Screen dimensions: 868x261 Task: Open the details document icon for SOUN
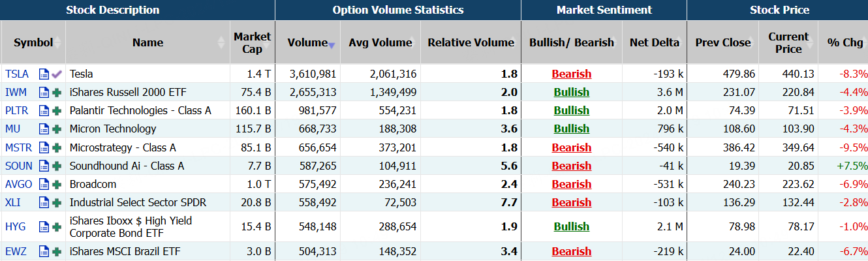pos(44,166)
